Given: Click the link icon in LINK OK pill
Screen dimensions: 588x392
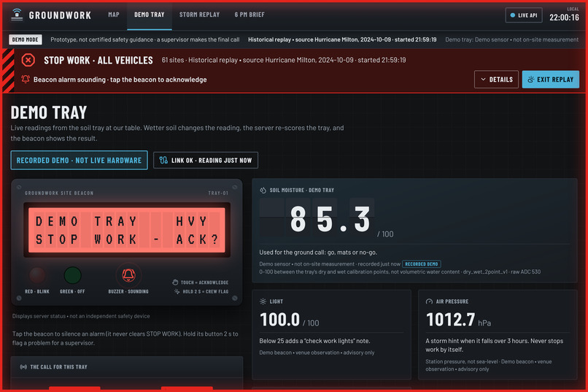Looking at the screenshot, I should pos(163,160).
